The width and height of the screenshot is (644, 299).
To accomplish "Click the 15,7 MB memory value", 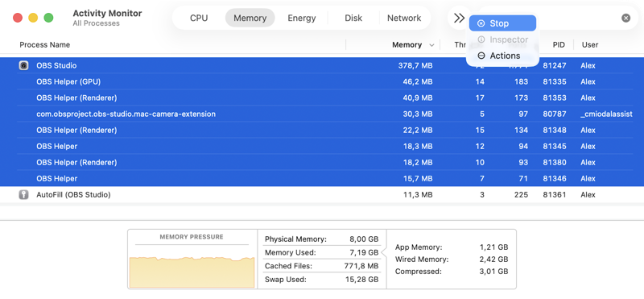I will point(417,178).
